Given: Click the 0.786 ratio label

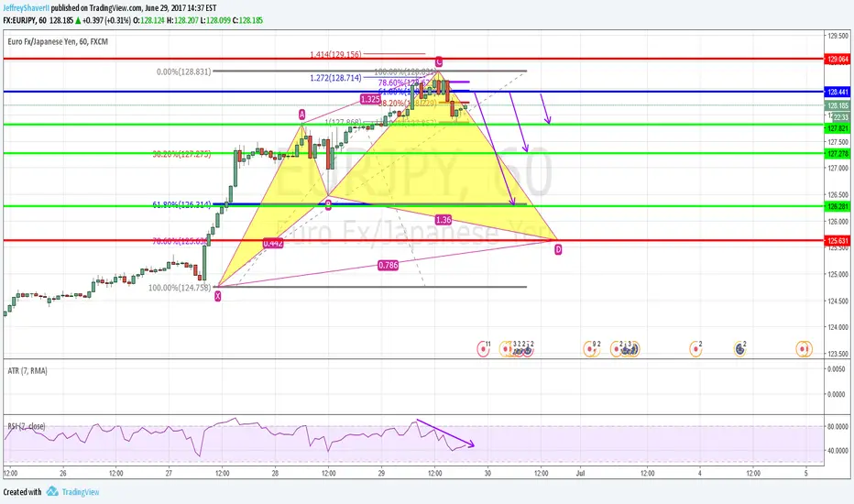Looking at the screenshot, I should pos(388,266).
